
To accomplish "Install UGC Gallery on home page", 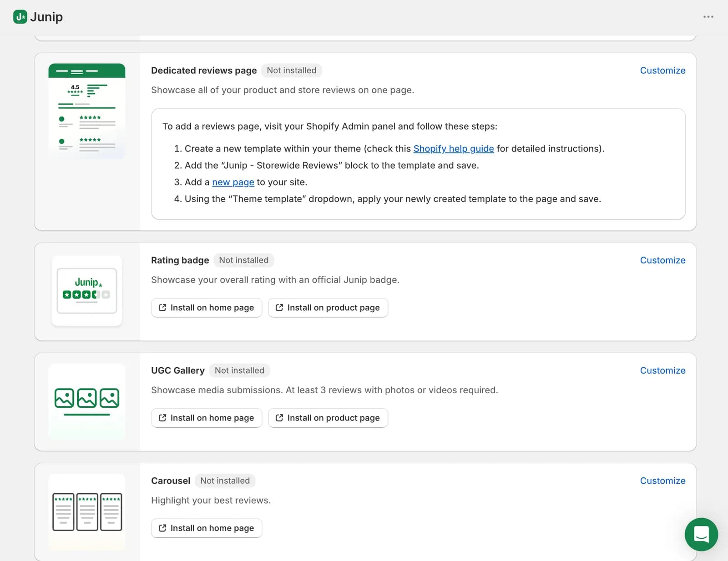I will (x=207, y=418).
